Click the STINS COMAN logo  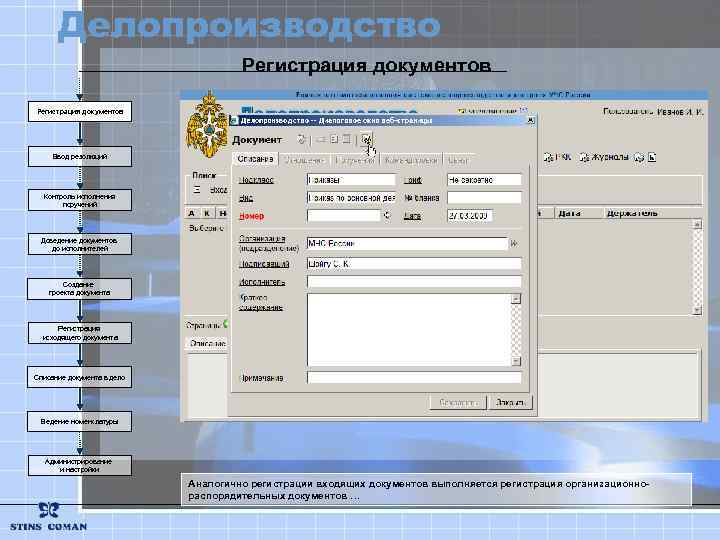tap(48, 518)
